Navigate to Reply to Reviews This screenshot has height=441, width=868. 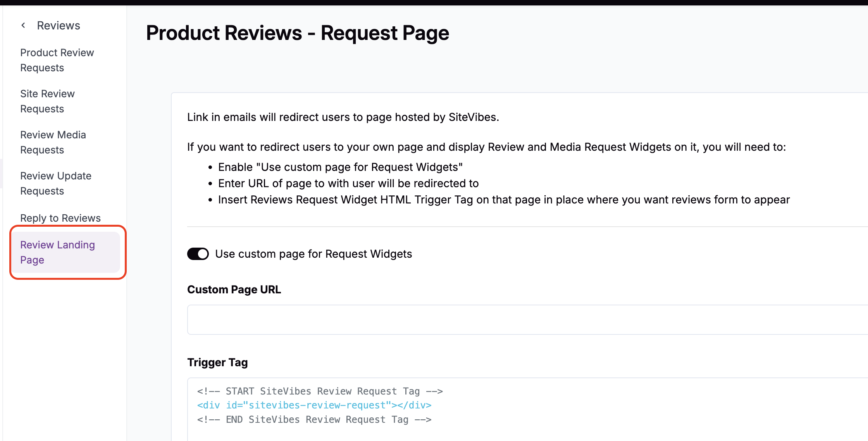60,218
